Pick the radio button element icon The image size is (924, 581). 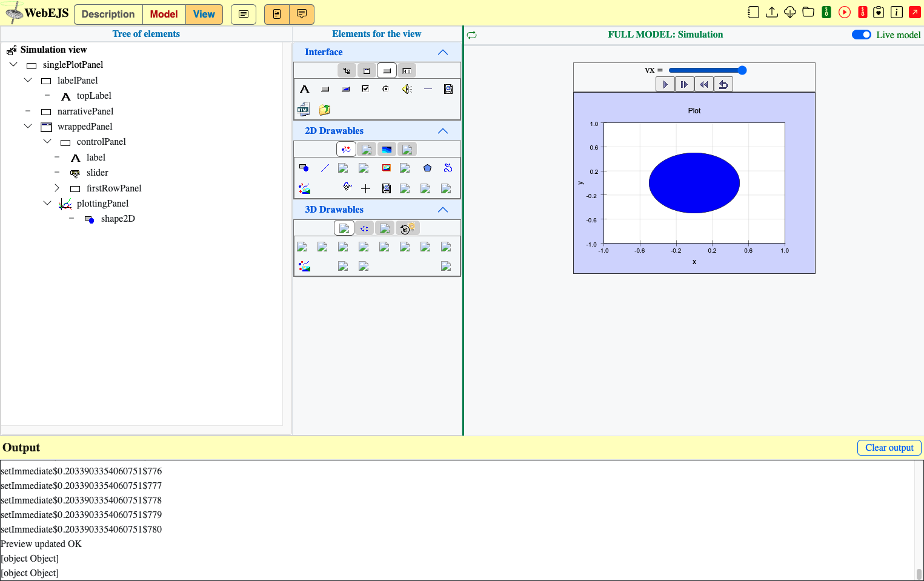[x=386, y=89]
